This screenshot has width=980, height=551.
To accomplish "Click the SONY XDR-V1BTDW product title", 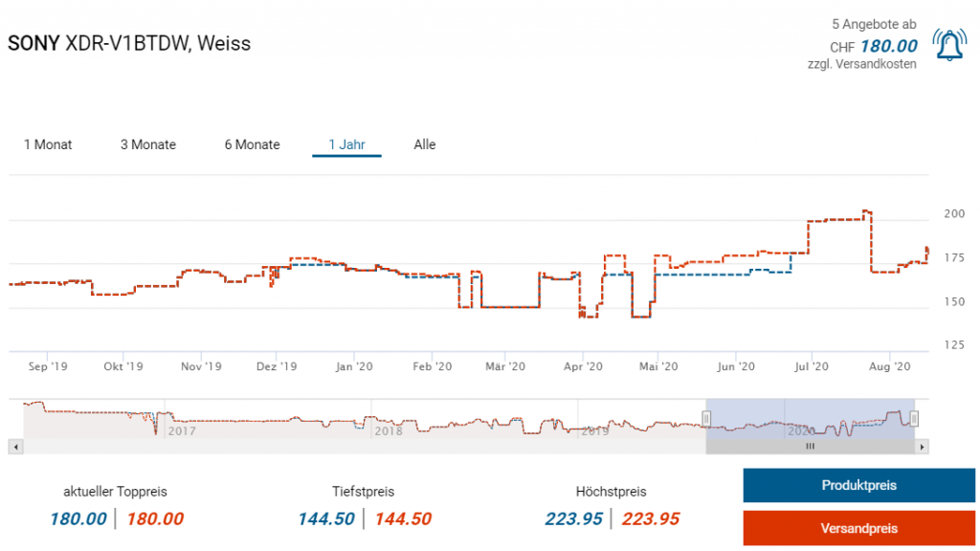I will click(129, 44).
